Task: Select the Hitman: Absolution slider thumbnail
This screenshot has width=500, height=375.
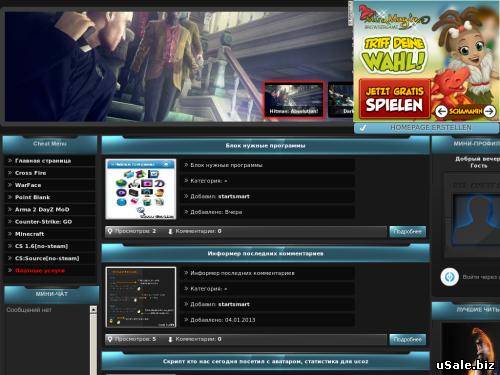Action: (x=294, y=99)
